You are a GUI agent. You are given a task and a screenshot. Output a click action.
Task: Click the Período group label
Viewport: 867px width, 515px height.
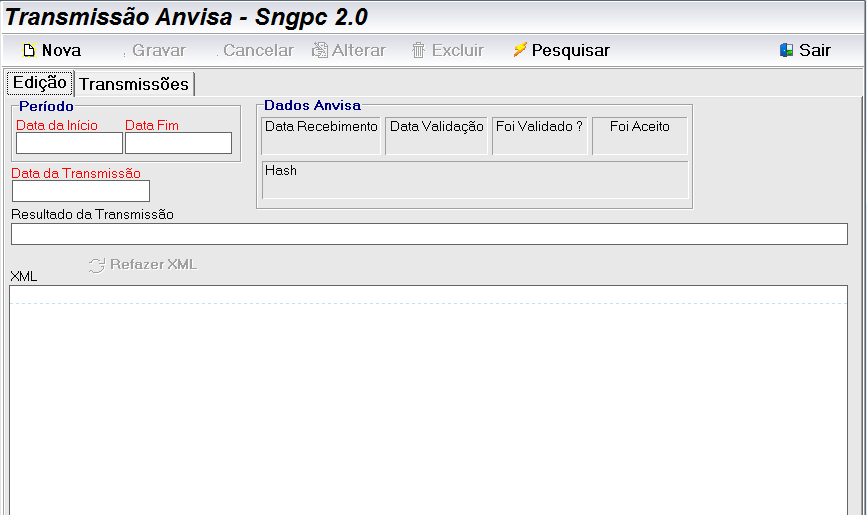pos(46,106)
